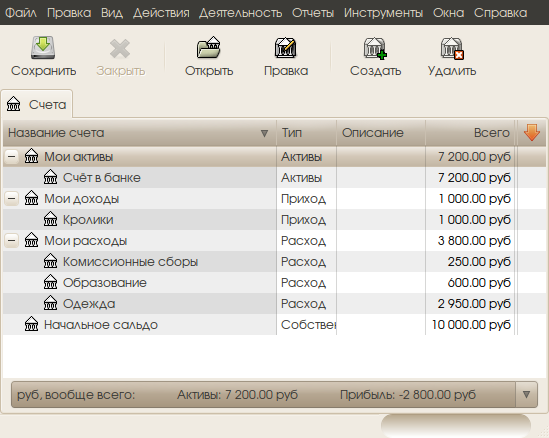Viewport: 549px width, 438px height.
Task: Select the Кролики income account
Action: click(x=274, y=220)
